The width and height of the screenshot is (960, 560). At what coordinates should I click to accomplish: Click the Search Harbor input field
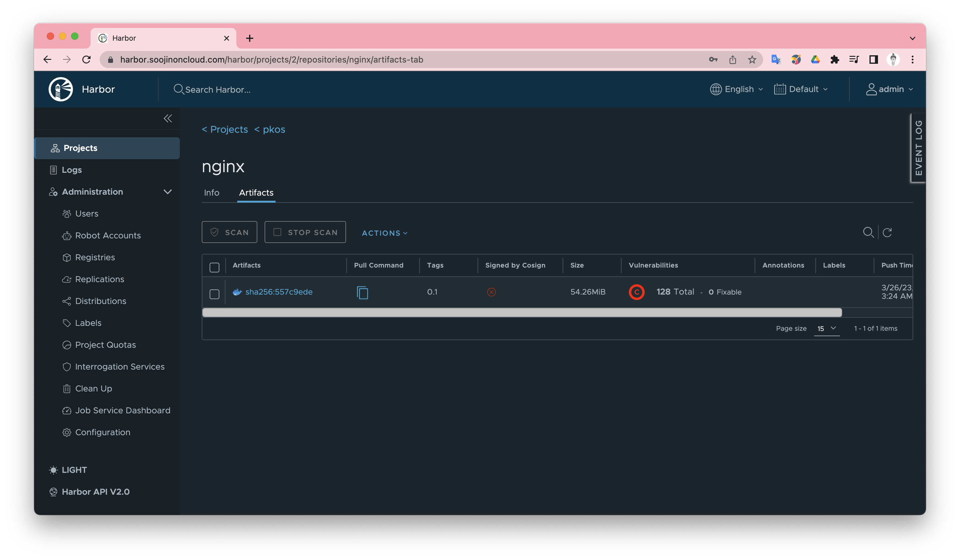coord(218,90)
